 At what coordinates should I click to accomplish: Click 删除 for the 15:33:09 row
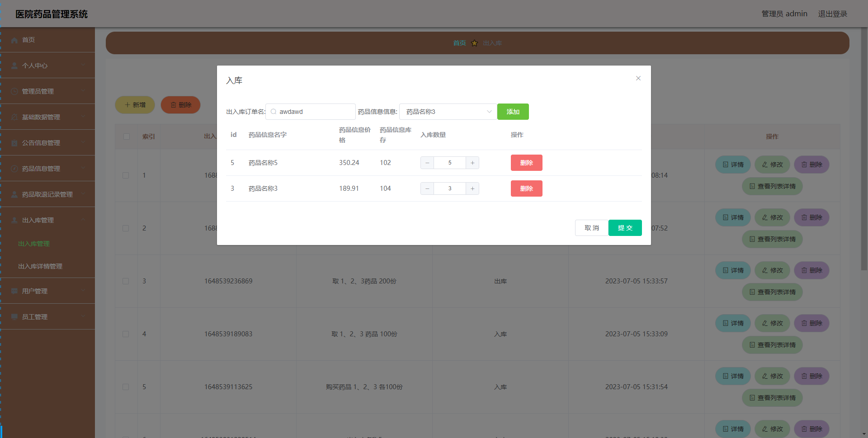(811, 323)
